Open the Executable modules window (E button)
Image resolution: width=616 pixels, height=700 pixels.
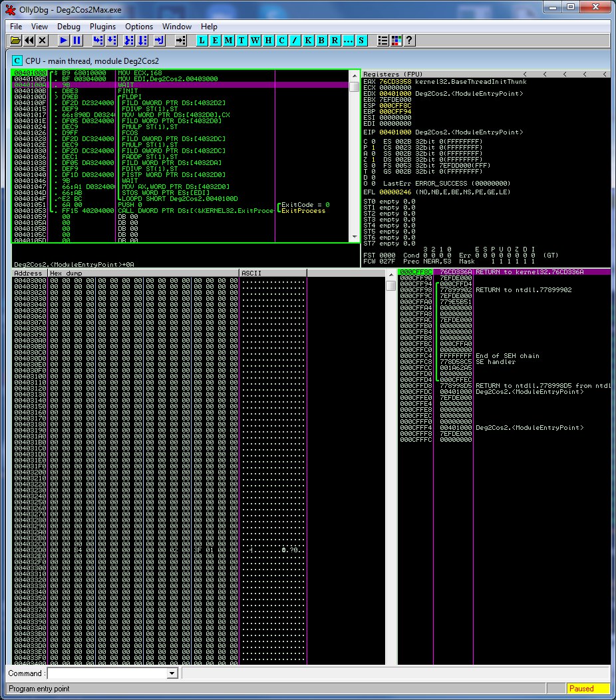[x=215, y=41]
